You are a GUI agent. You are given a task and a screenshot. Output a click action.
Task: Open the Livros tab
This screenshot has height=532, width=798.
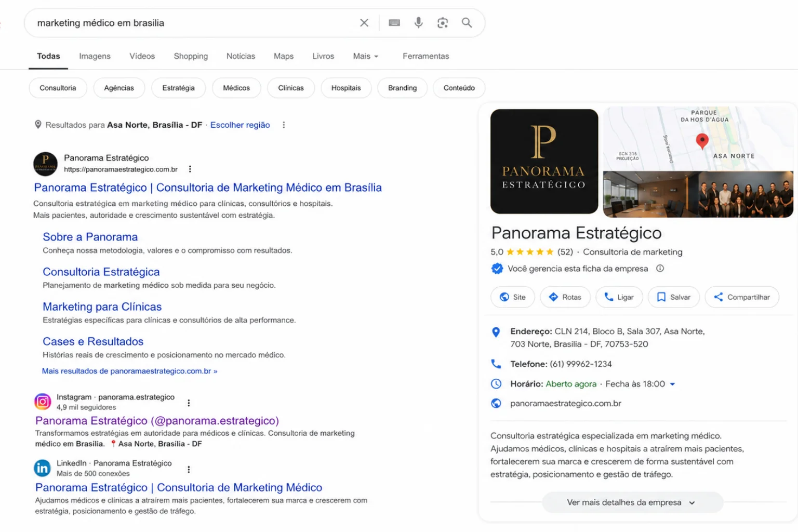(323, 56)
